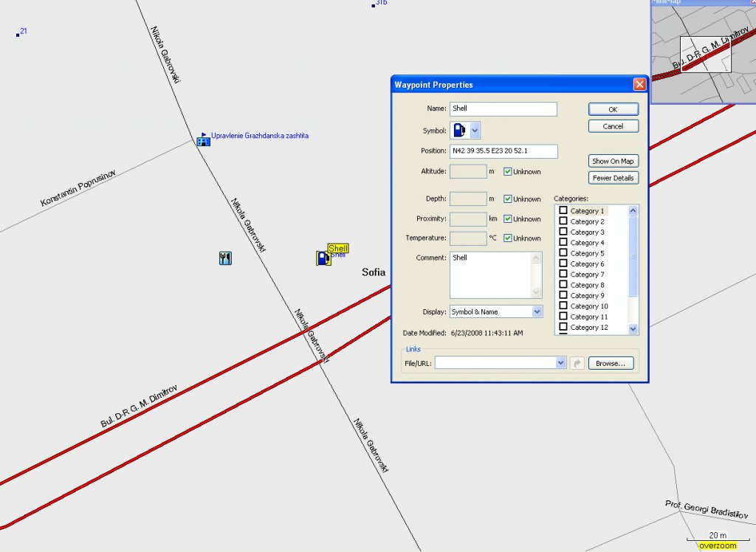
Task: Click the Position coordinates field
Action: [x=503, y=151]
